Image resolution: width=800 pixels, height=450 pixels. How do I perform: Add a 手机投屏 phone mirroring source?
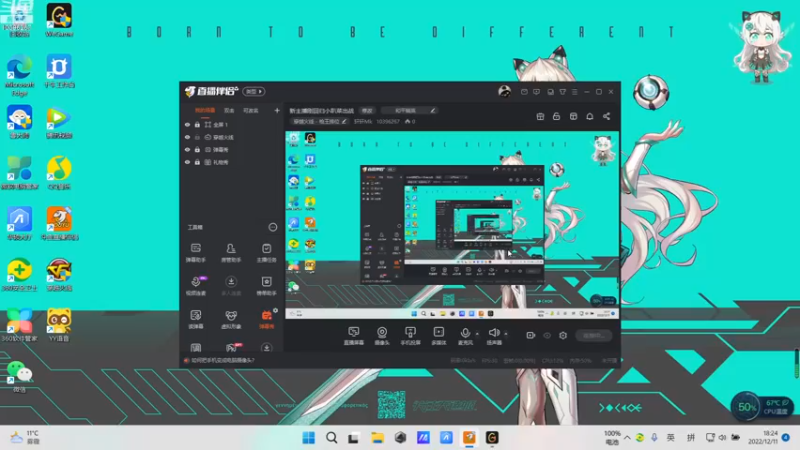(410, 336)
